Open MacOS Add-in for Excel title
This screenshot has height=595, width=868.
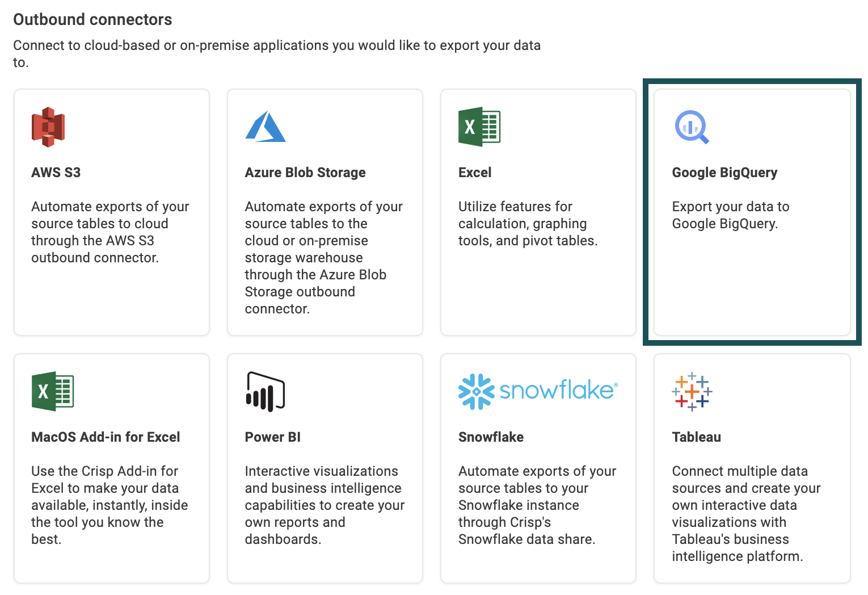pyautogui.click(x=106, y=437)
